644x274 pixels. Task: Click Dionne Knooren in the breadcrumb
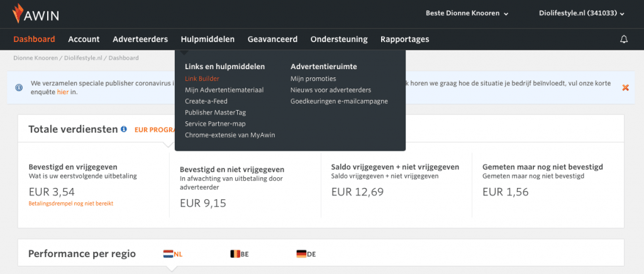[36, 58]
